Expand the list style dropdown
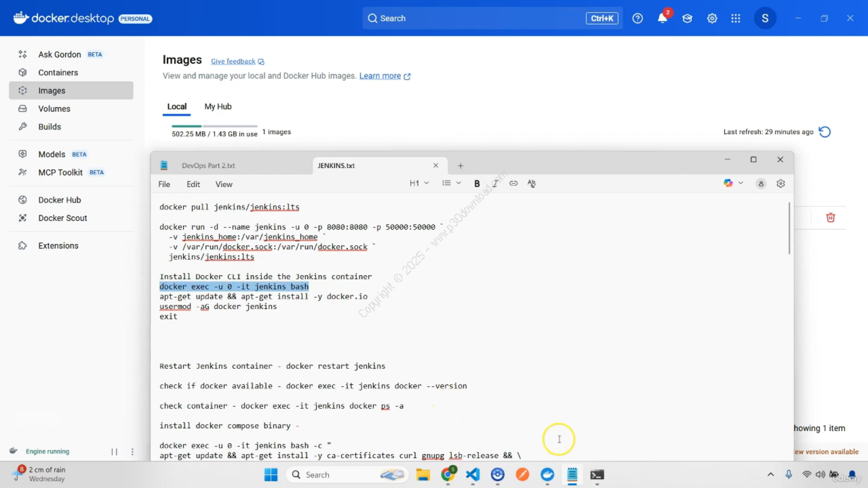The image size is (868, 488). 452,184
